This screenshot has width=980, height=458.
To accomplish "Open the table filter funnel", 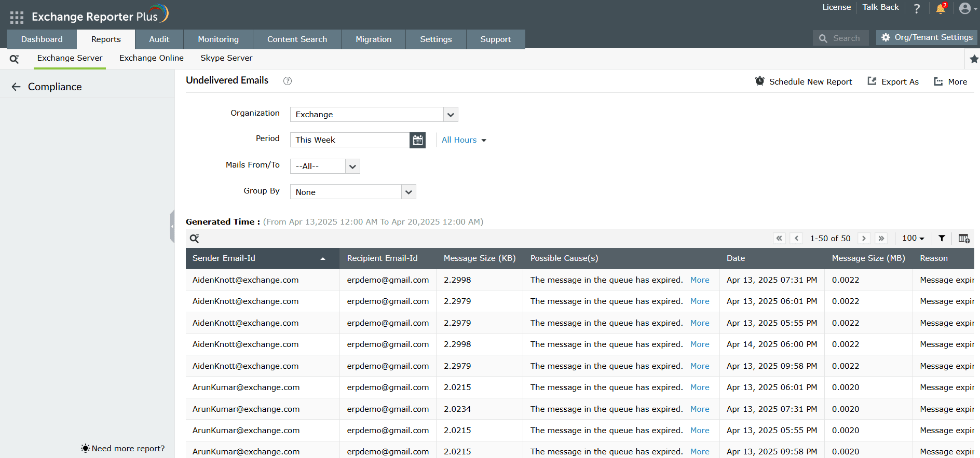I will (942, 238).
